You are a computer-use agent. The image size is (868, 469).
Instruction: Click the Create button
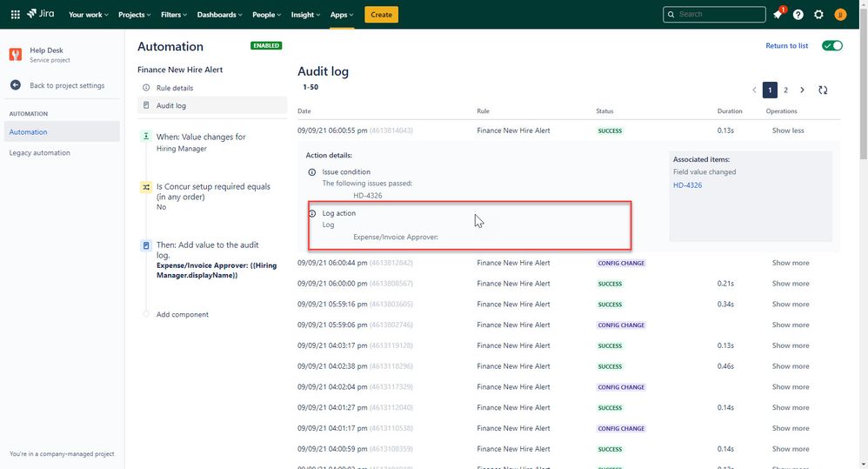pos(382,15)
